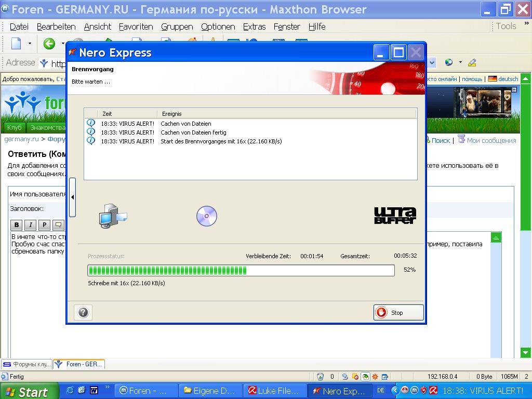
Task: Expand the side panel arrow in Nero
Action: 72,197
